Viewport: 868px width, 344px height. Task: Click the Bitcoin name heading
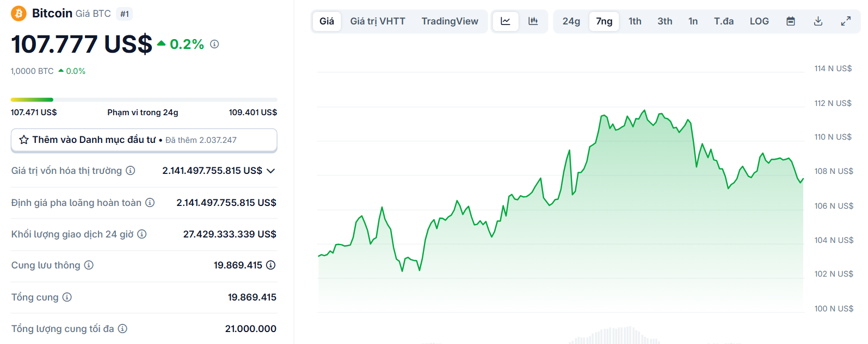coord(52,13)
